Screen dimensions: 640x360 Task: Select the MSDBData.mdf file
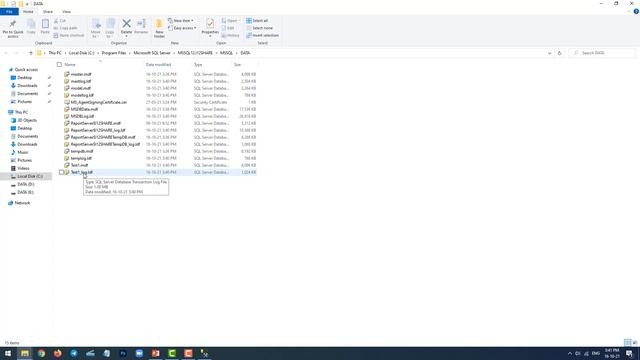84,109
